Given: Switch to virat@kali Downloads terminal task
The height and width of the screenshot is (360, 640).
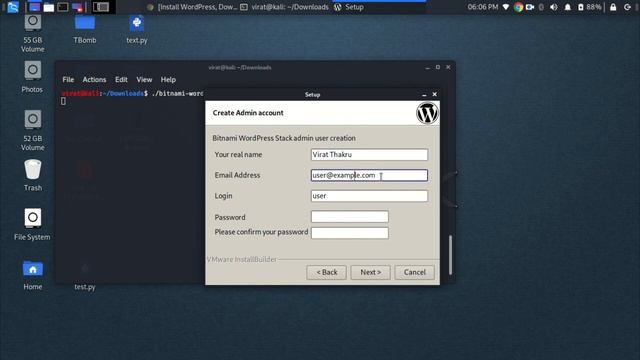Looking at the screenshot, I should [284, 7].
